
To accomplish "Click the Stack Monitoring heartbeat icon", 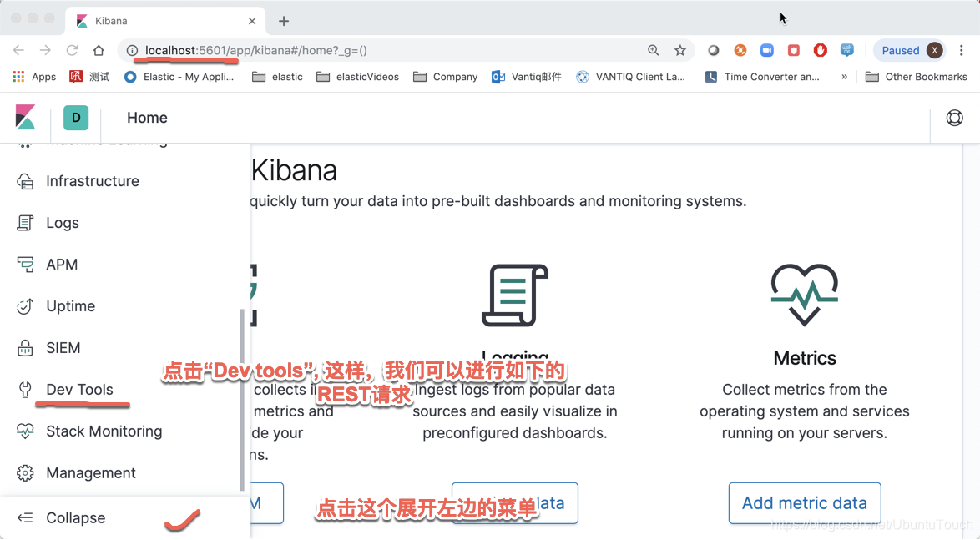I will coord(25,431).
